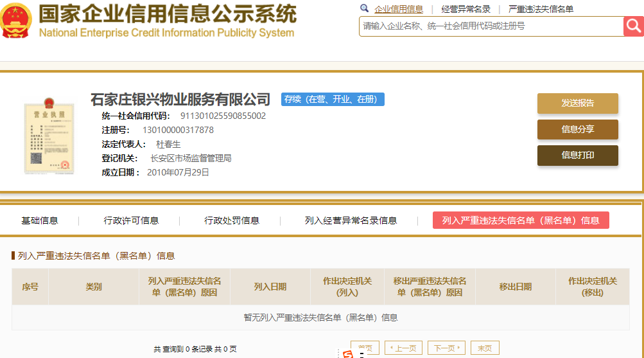Click the national emblem logo icon
Viewport: 644px width, 358px height.
16,21
